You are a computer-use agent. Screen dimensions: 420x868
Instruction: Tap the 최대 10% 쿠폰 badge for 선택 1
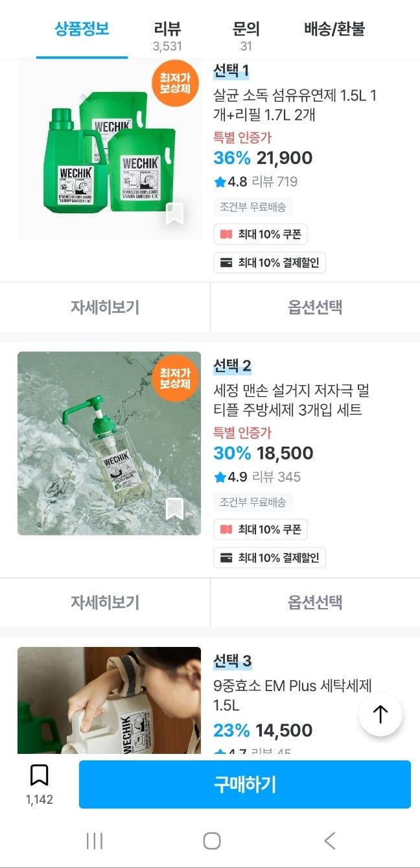tap(261, 234)
